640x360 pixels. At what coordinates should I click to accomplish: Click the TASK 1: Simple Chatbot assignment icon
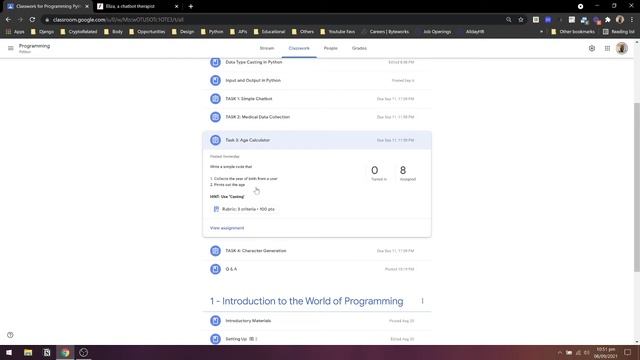(x=215, y=99)
